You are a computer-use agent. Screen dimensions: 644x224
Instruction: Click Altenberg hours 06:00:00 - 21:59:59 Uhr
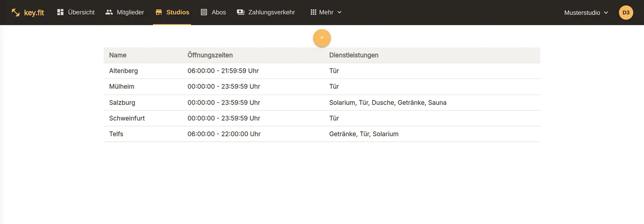click(x=223, y=71)
